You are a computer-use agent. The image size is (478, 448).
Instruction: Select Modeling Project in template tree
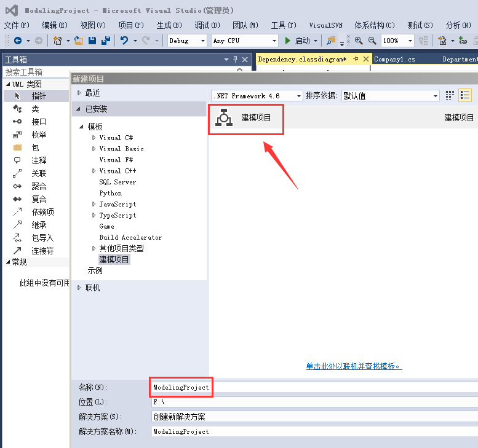point(114,259)
